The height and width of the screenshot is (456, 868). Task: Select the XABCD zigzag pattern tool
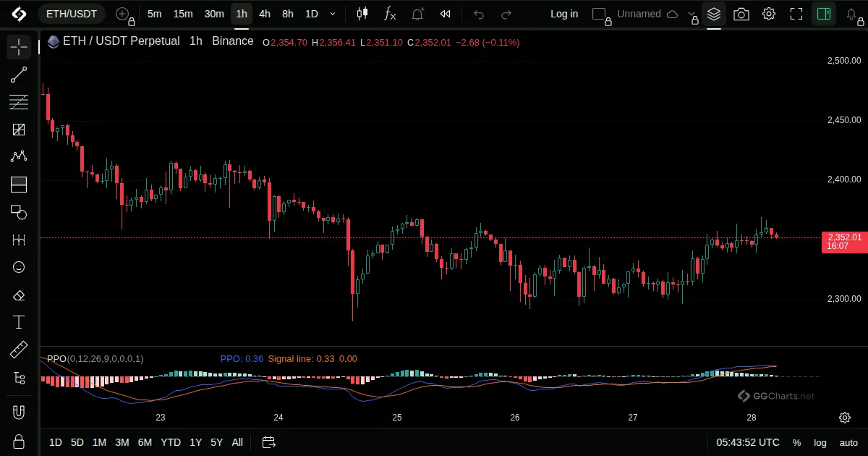(x=19, y=157)
